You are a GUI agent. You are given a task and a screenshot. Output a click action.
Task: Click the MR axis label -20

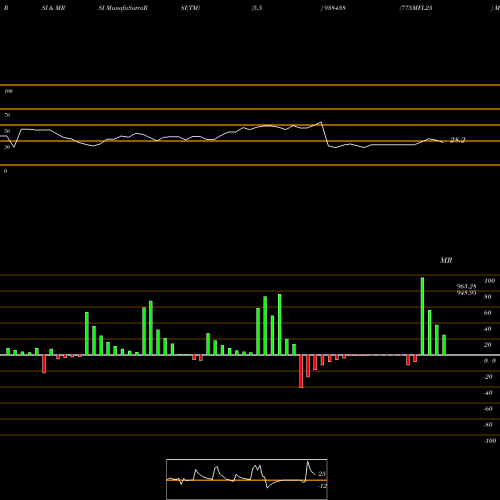point(488,377)
